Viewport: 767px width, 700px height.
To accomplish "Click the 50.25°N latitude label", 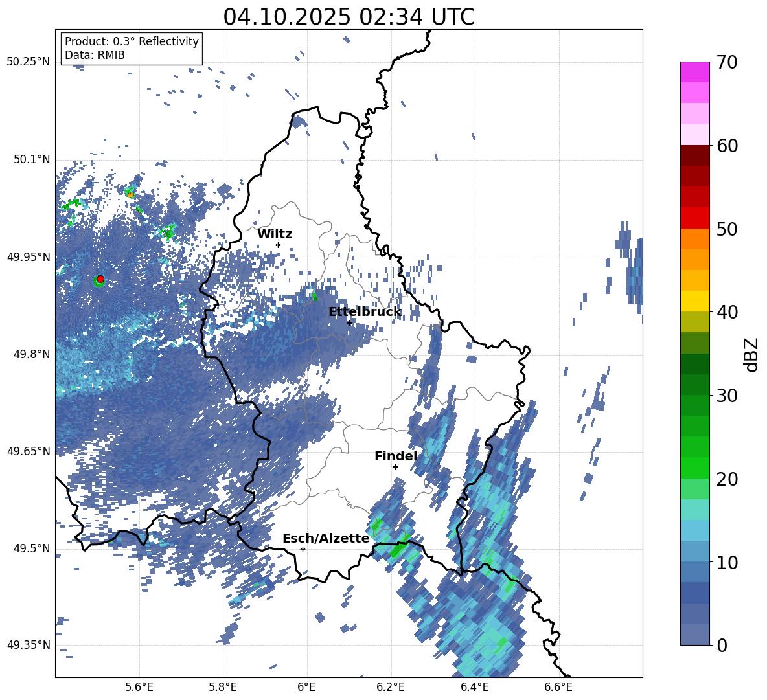I will pyautogui.click(x=29, y=62).
